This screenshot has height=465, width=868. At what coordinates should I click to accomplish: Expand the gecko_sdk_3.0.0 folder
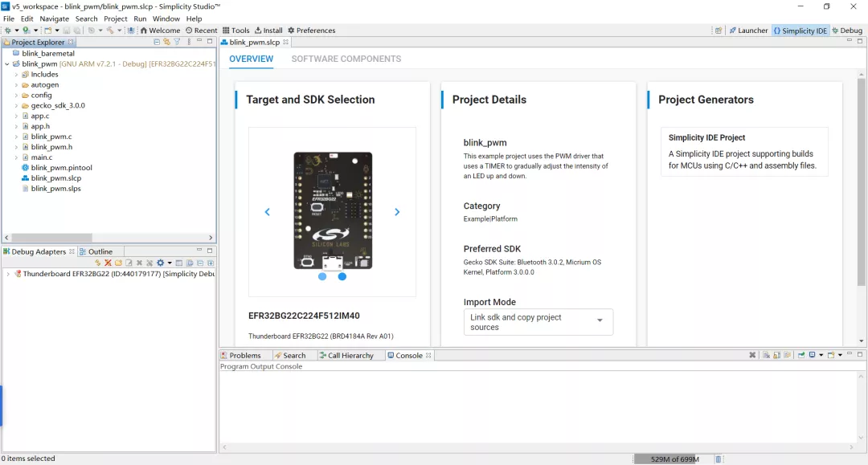pos(17,105)
